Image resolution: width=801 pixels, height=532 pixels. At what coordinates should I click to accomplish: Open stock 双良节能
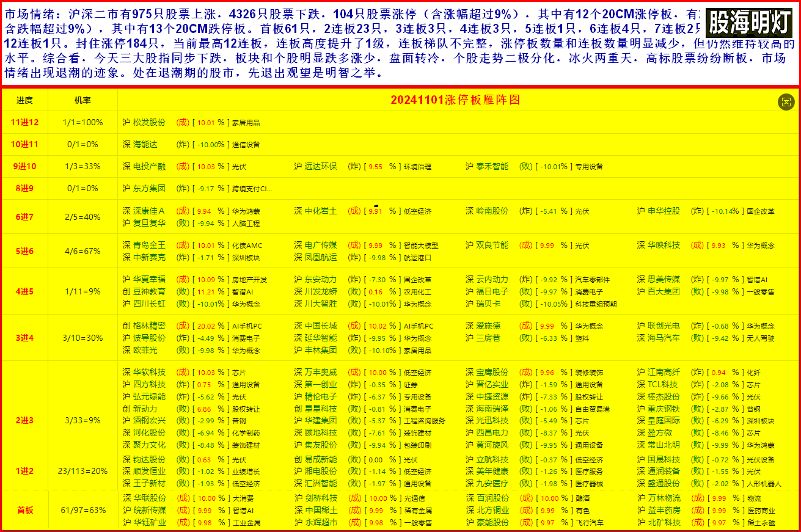click(492, 245)
